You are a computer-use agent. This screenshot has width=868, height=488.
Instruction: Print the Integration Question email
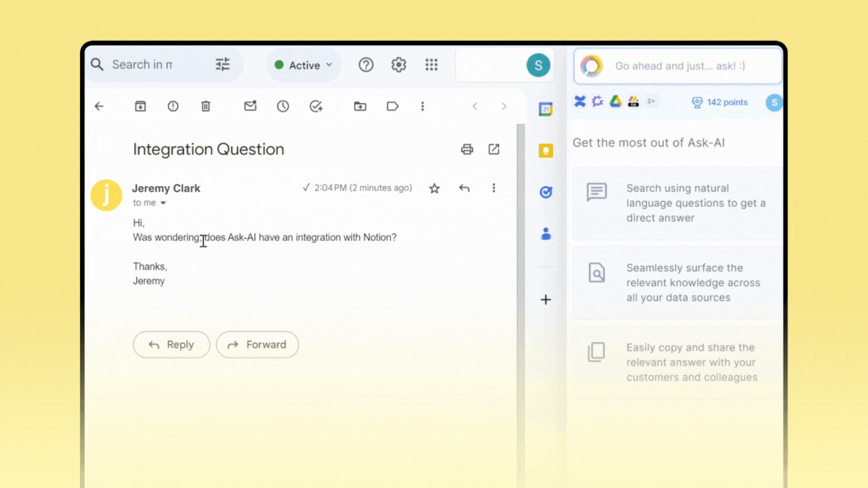coord(467,149)
